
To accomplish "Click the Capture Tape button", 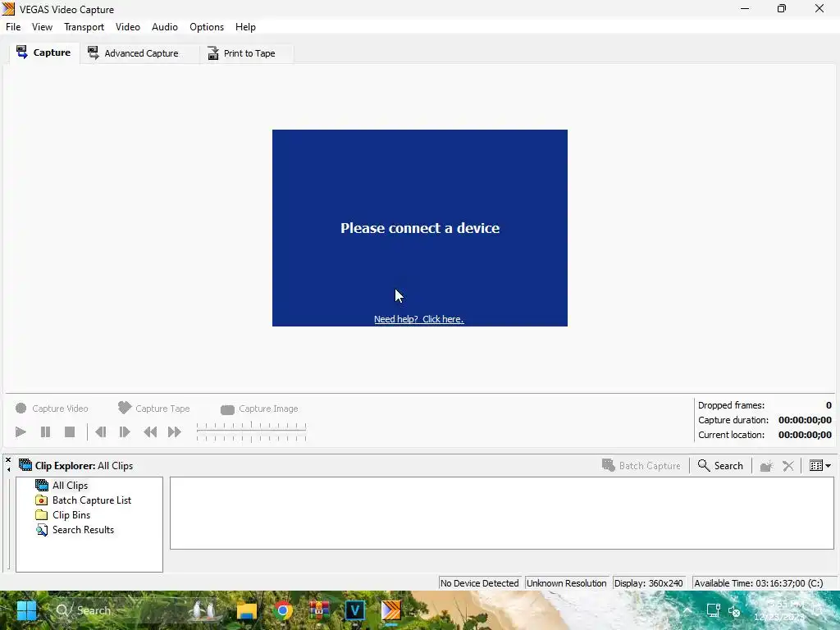I will coord(153,409).
